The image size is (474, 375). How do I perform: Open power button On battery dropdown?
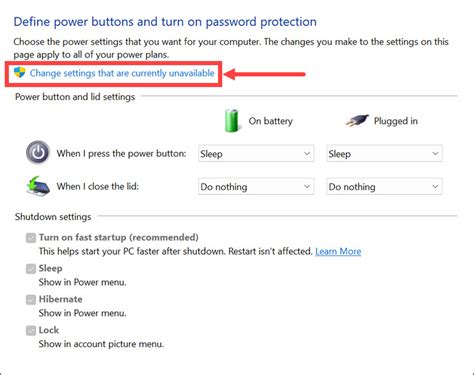tap(256, 154)
